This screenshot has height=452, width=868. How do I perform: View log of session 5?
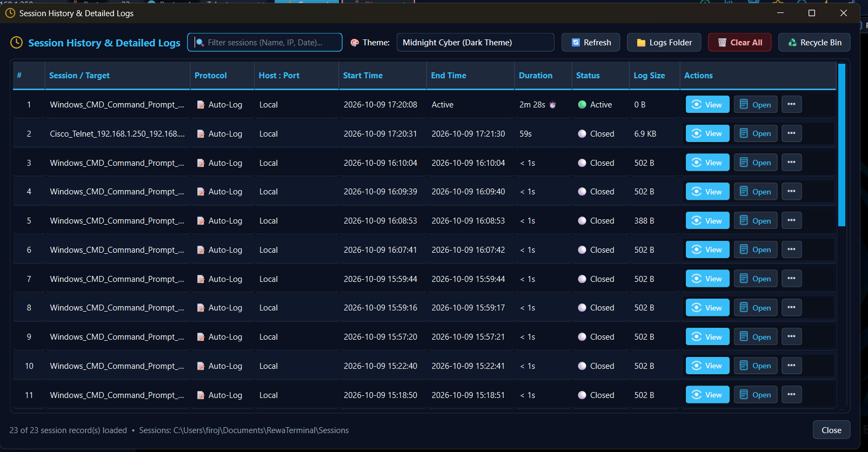point(707,220)
